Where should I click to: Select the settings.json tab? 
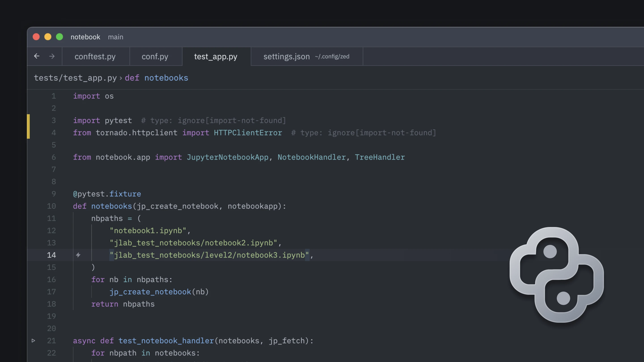coord(286,57)
